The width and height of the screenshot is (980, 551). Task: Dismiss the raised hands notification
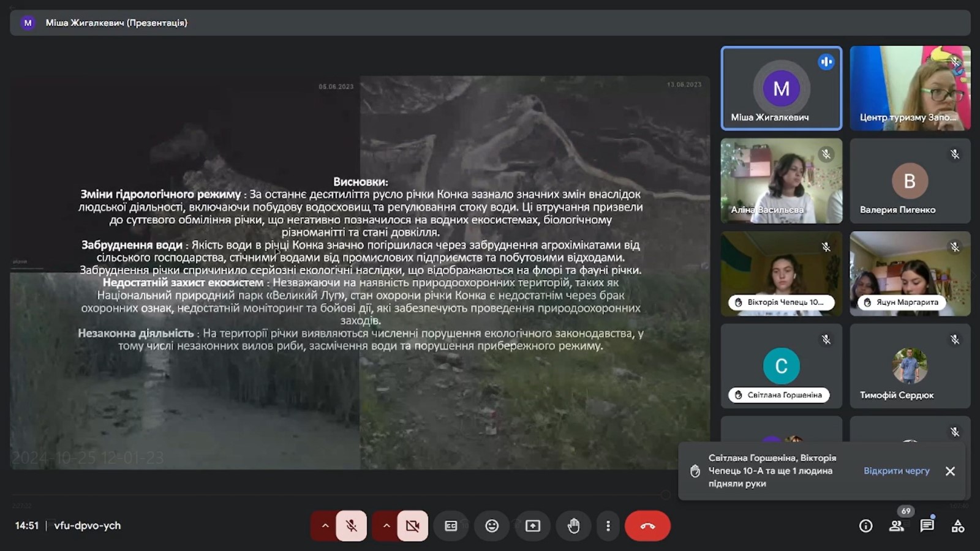pos(950,471)
